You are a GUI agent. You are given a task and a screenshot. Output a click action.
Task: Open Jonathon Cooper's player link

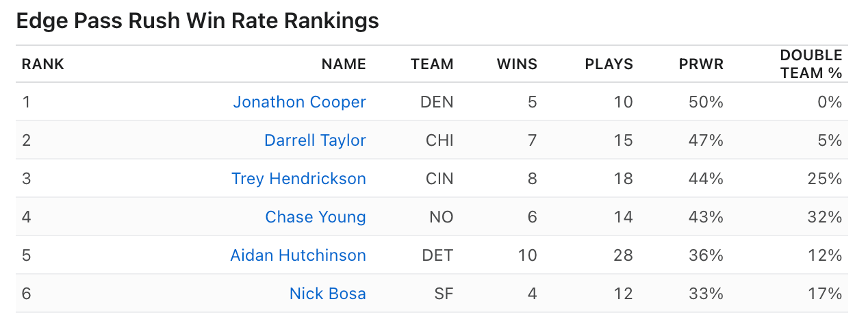point(299,102)
